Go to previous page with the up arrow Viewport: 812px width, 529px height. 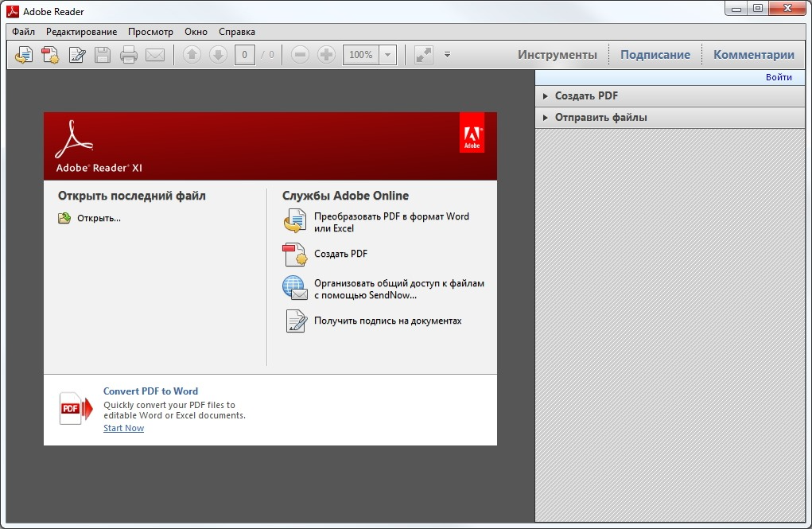[x=192, y=55]
